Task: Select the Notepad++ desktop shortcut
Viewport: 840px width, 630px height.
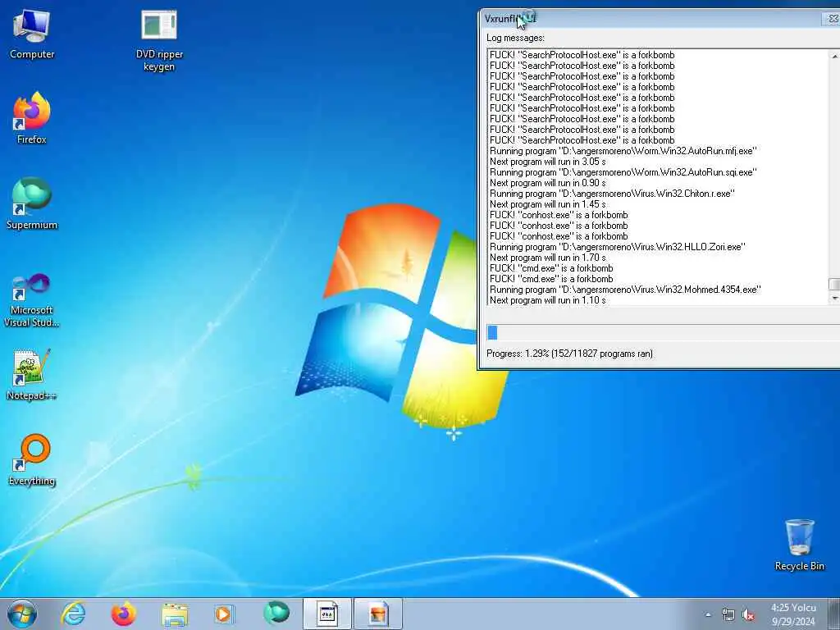Action: (x=32, y=375)
